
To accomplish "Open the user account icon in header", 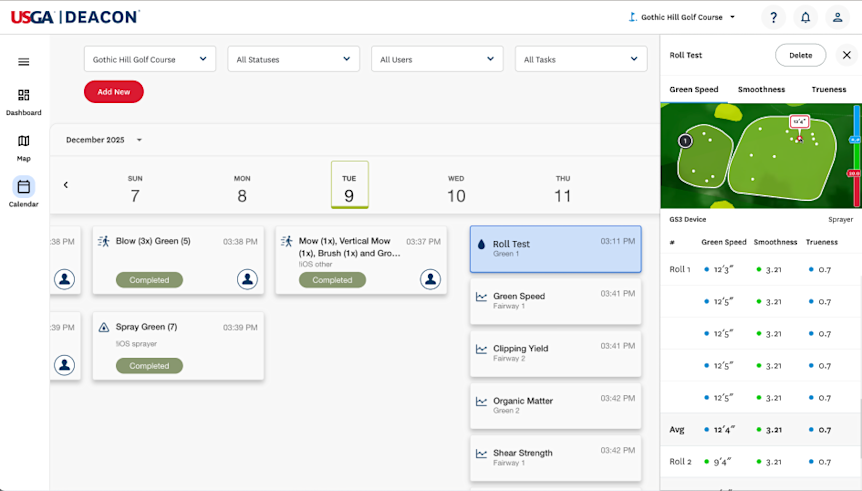I will [837, 18].
